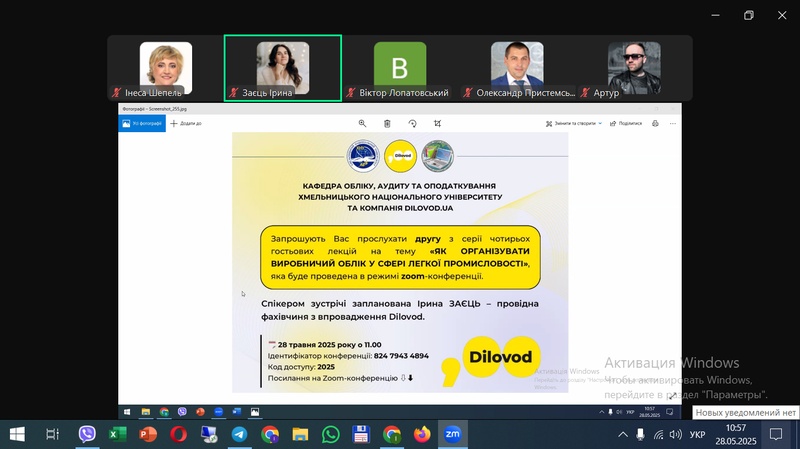The width and height of the screenshot is (800, 449).
Task: Open Viber from the taskbar
Action: (x=87, y=434)
